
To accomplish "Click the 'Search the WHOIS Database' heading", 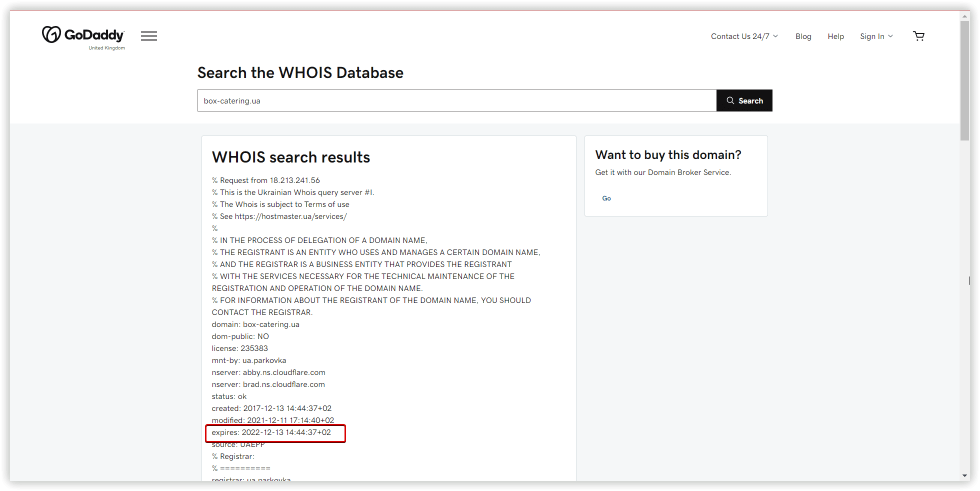I will (300, 73).
